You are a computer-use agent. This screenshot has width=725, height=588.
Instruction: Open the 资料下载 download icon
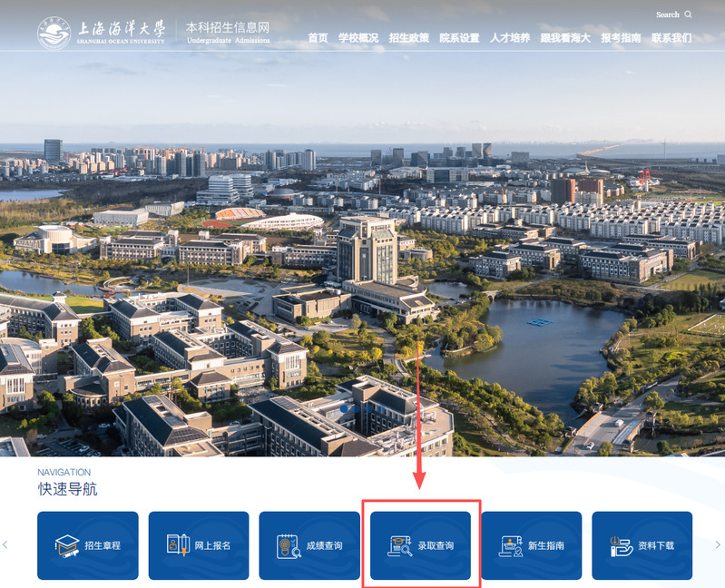pos(622,545)
